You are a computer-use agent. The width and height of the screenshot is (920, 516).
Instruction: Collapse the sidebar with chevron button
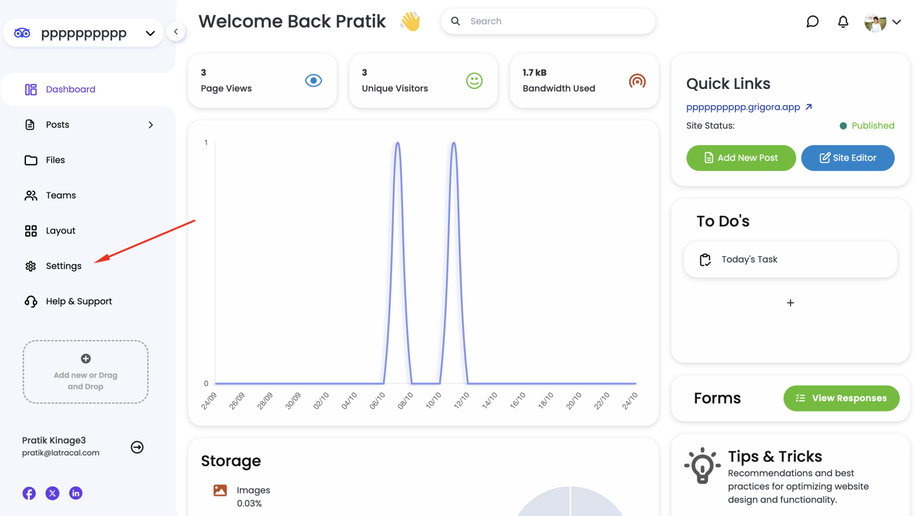pyautogui.click(x=176, y=32)
